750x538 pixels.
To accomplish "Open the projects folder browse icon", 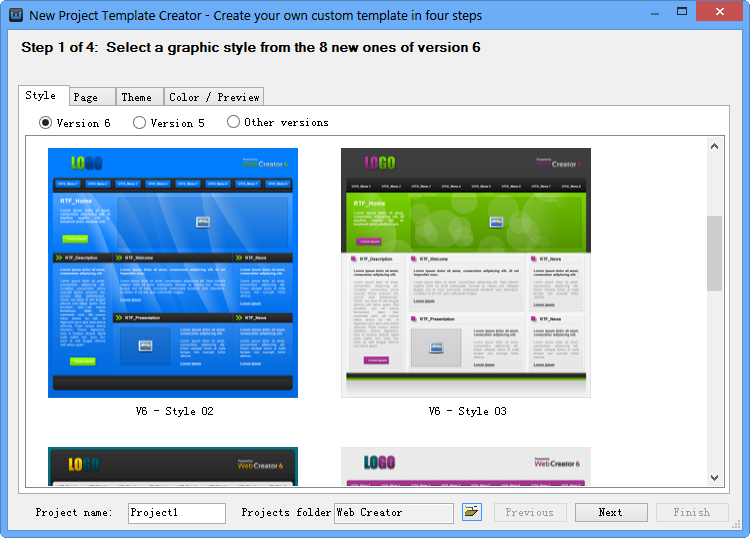I will (x=472, y=512).
